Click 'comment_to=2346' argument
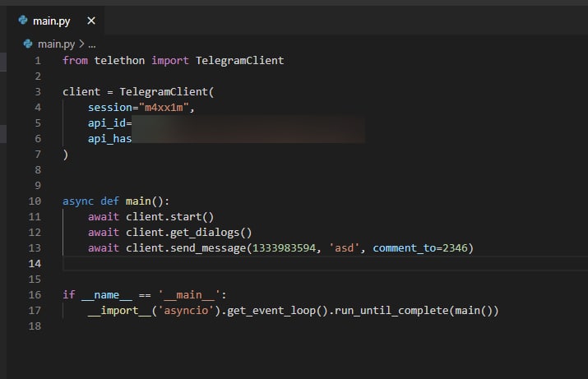Viewport: 588px width, 379px height. tap(420, 248)
